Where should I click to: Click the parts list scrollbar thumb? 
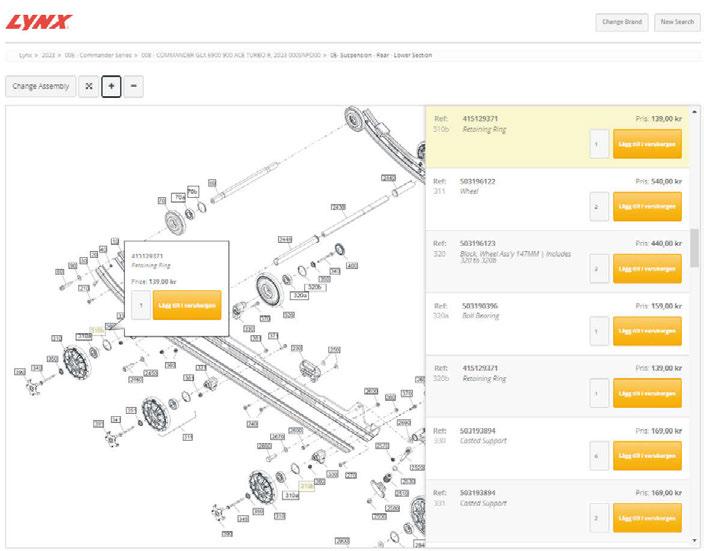(695, 248)
